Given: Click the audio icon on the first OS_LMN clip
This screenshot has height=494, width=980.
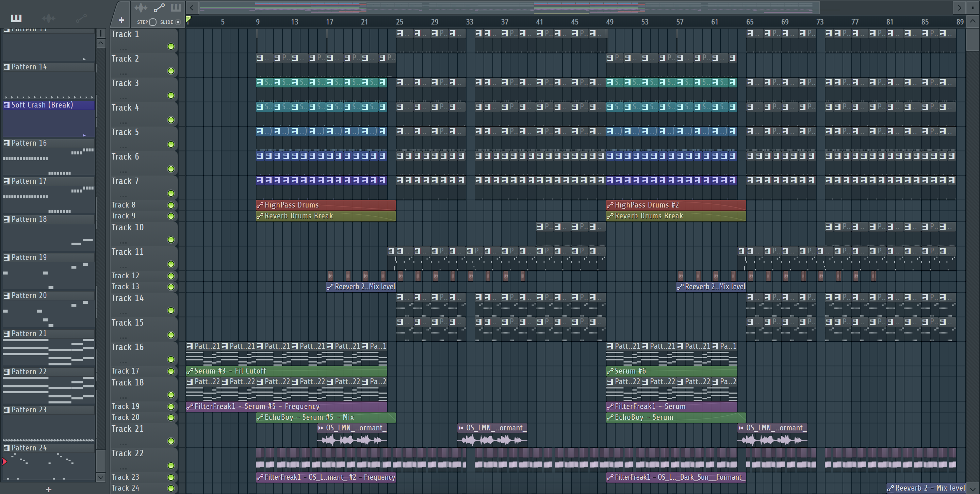Looking at the screenshot, I should [321, 428].
